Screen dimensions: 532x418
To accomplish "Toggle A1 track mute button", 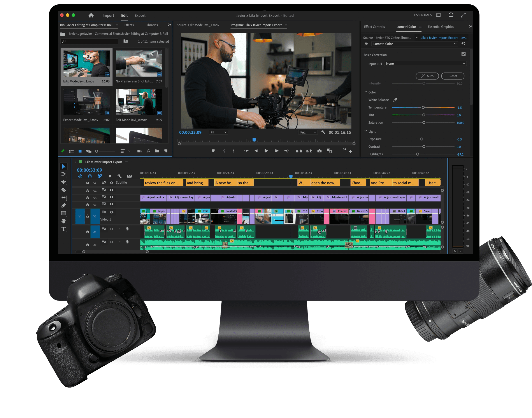I will tap(112, 229).
